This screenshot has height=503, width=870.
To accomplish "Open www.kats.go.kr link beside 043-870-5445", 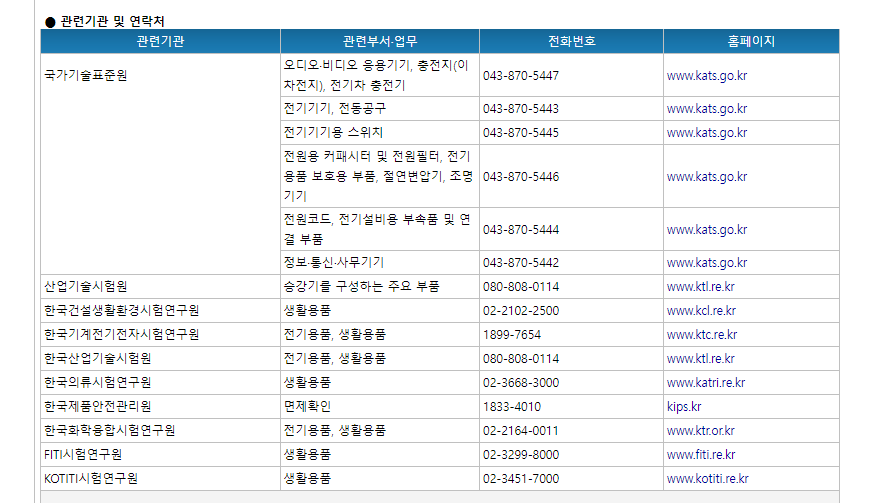I will 706,133.
